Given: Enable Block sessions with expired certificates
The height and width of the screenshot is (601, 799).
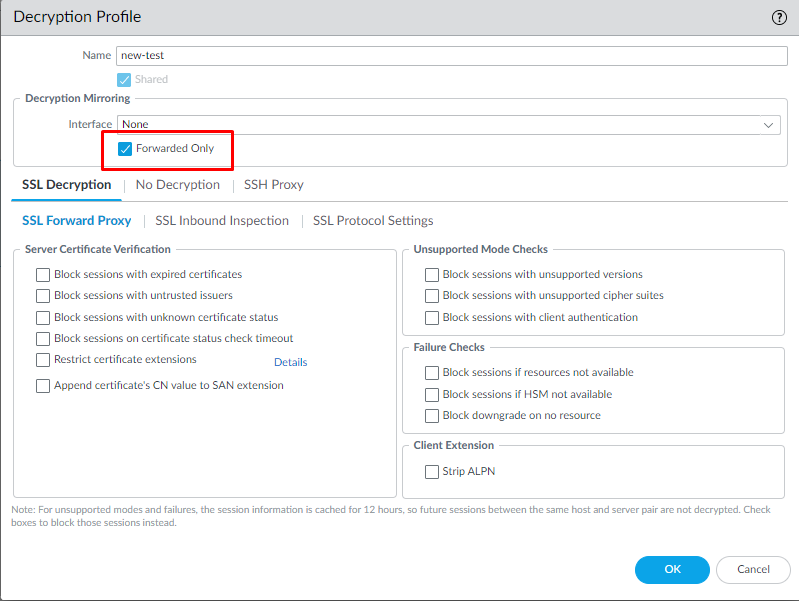Looking at the screenshot, I should click(43, 274).
